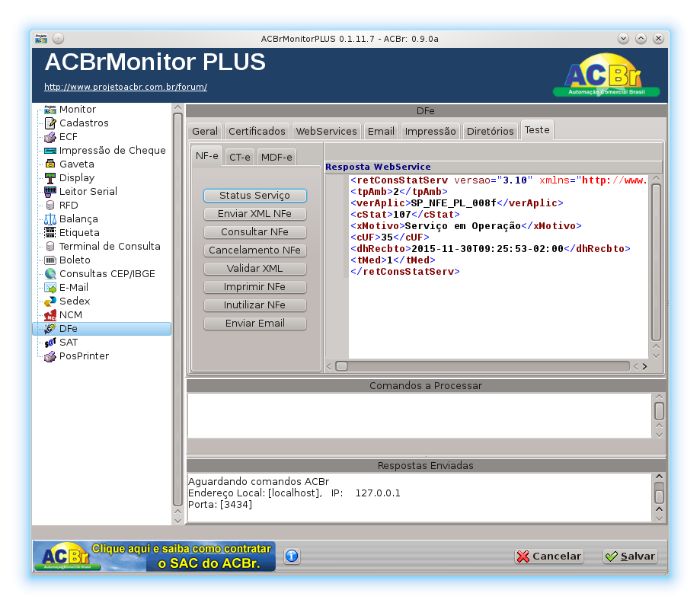700x606 pixels.
Task: Click the xMotivo line in XML response
Action: point(465,226)
